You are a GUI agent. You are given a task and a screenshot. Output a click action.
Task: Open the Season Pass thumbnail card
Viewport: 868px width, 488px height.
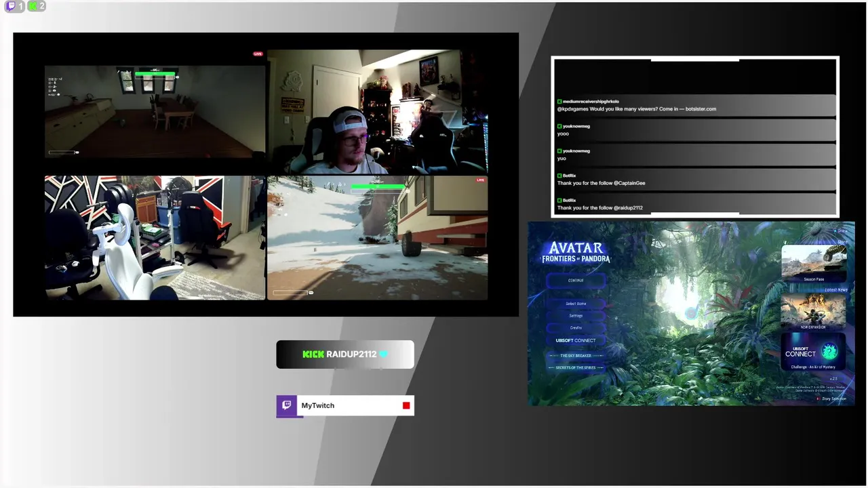[x=814, y=264]
